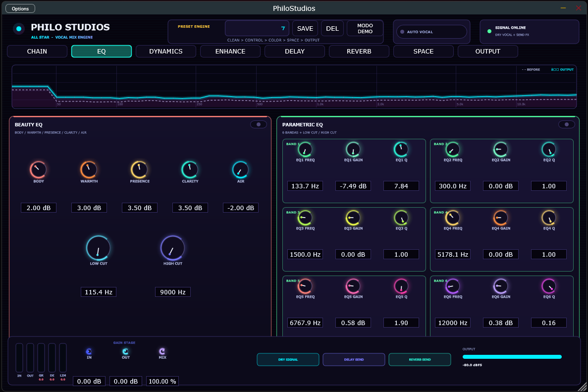Switch to the REVERB tab
The image size is (588, 392).
tap(359, 52)
